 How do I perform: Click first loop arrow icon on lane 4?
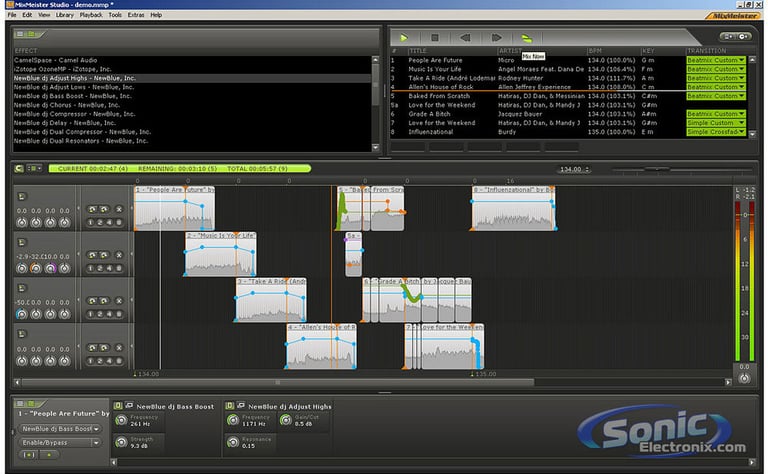[92, 348]
